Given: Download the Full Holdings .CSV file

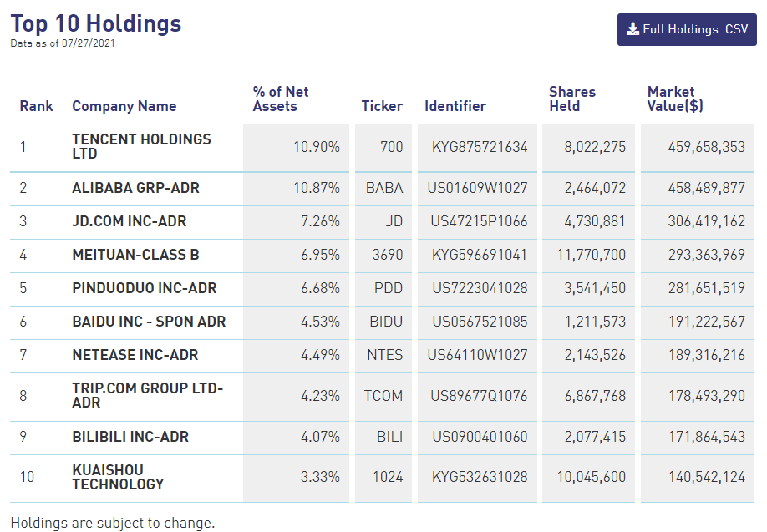Looking at the screenshot, I should (687, 29).
